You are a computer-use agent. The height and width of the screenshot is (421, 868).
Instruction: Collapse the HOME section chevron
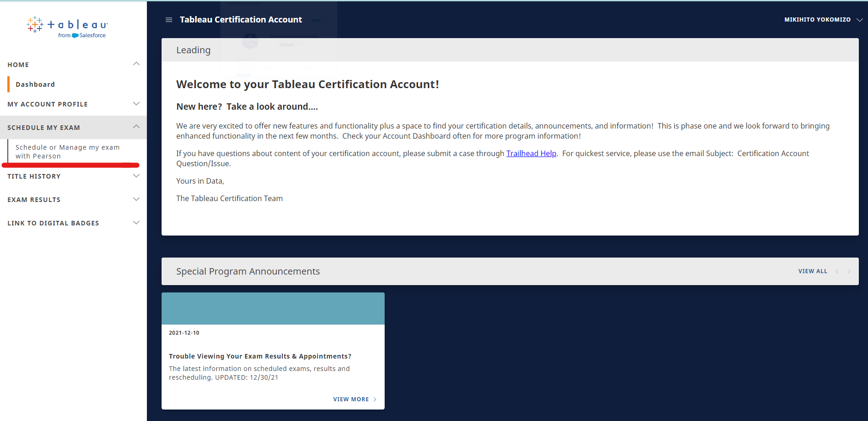click(136, 64)
